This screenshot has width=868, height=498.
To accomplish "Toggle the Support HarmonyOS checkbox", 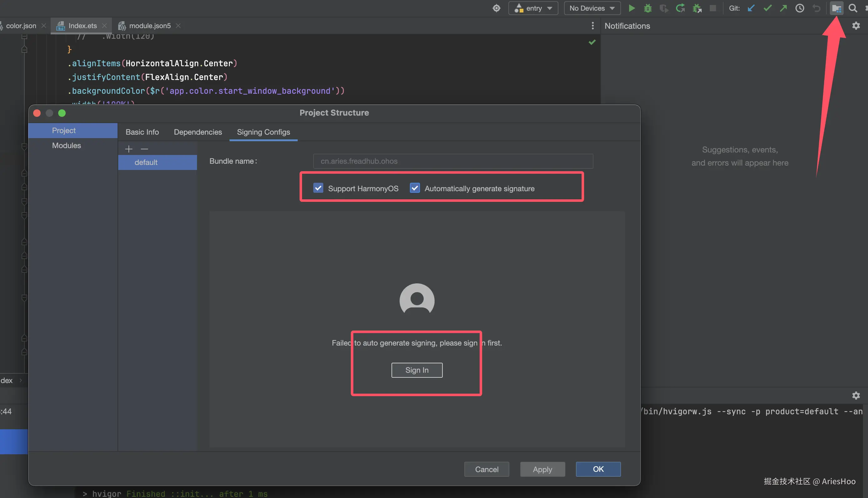I will point(318,188).
